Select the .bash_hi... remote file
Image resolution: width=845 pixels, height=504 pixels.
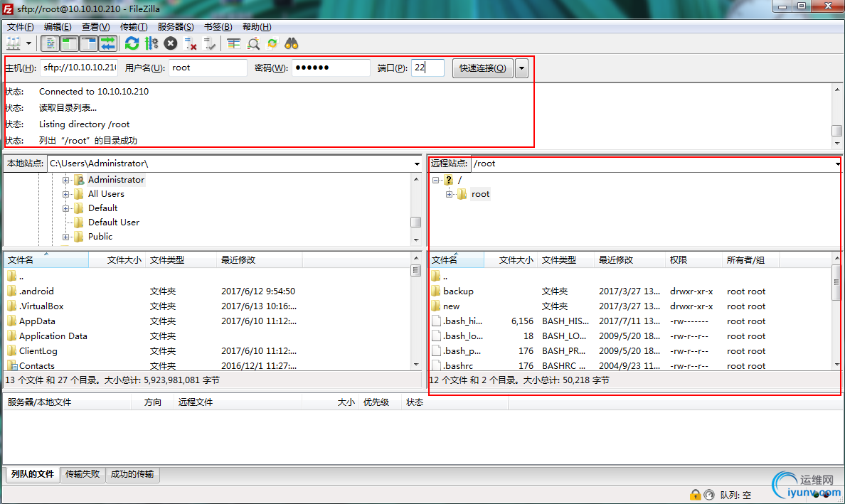pyautogui.click(x=462, y=321)
